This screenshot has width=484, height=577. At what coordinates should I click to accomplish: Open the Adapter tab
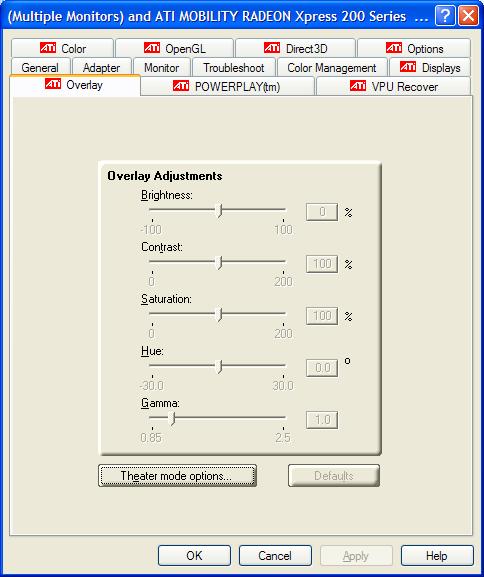click(101, 67)
